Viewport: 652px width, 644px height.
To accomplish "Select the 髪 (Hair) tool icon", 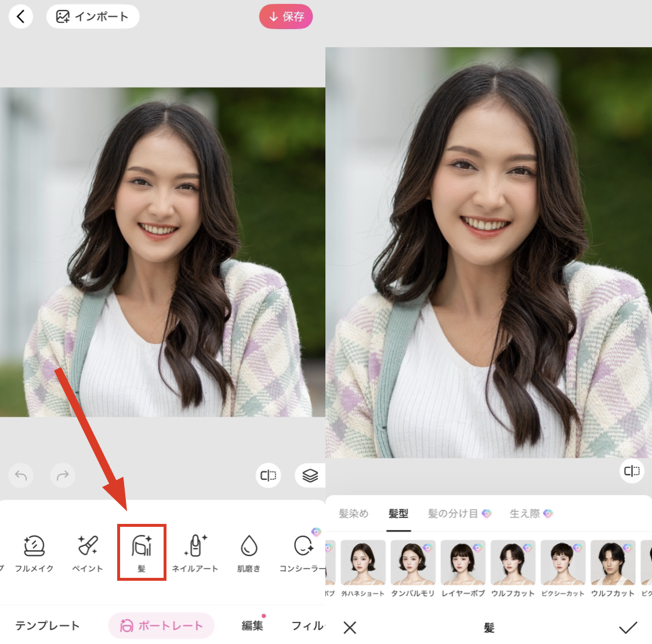I will (142, 551).
